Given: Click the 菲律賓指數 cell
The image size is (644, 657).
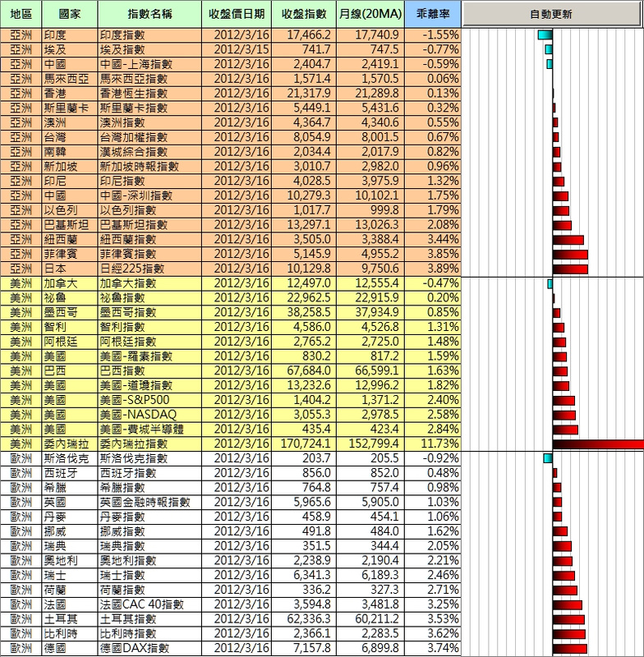Looking at the screenshot, I should tap(149, 254).
